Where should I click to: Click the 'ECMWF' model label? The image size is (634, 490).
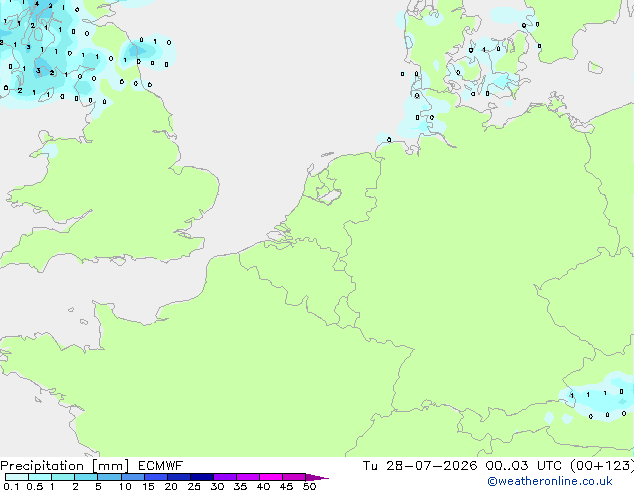pos(161,466)
